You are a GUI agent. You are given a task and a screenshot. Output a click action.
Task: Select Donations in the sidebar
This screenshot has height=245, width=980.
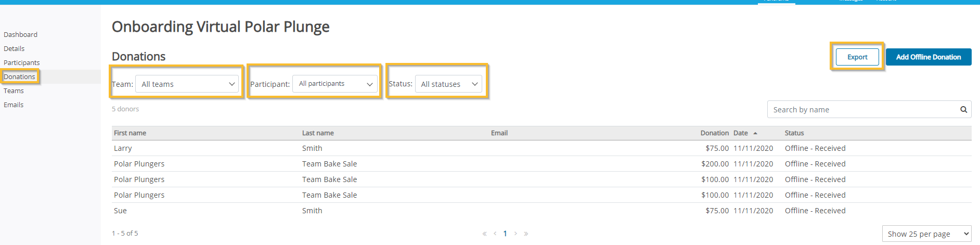coord(19,76)
